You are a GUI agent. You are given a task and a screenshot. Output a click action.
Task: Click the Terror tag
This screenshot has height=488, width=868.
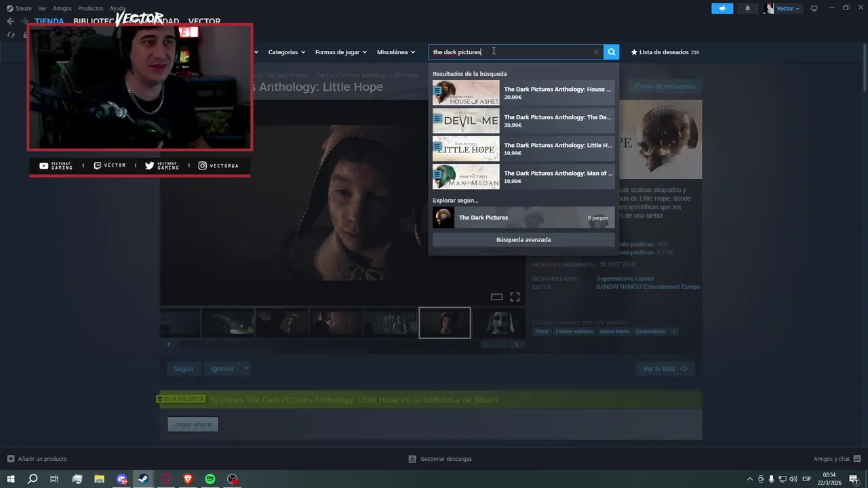[x=542, y=331]
